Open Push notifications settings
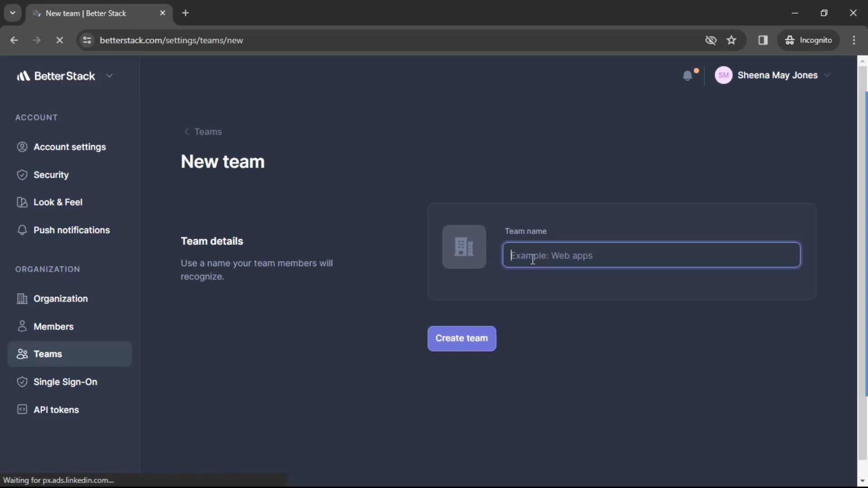Image resolution: width=868 pixels, height=488 pixels. tap(69, 230)
